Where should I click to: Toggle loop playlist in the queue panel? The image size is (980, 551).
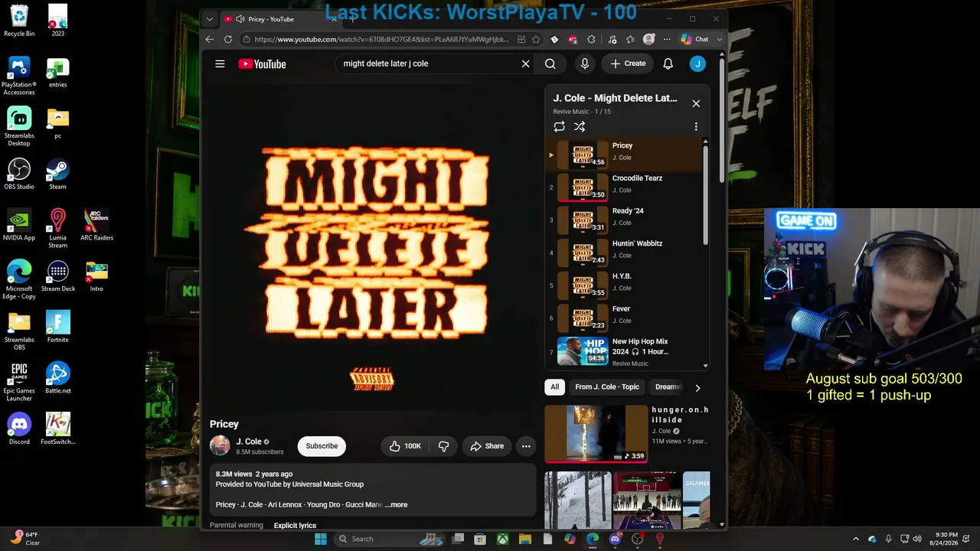(x=560, y=126)
